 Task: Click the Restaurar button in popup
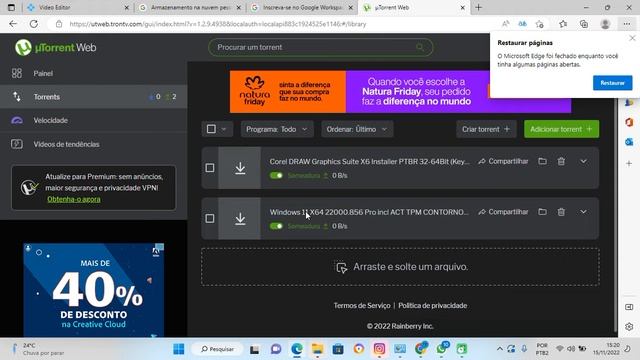click(612, 83)
